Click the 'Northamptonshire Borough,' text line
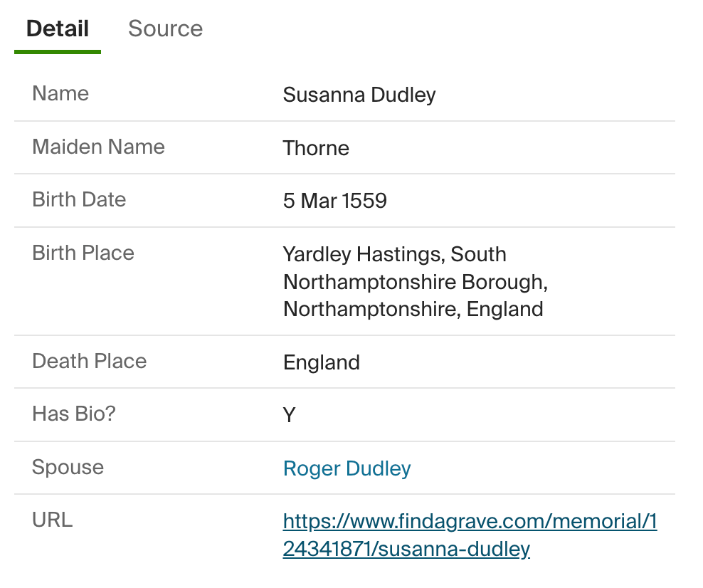Screen dimensions: 703x588 415,282
